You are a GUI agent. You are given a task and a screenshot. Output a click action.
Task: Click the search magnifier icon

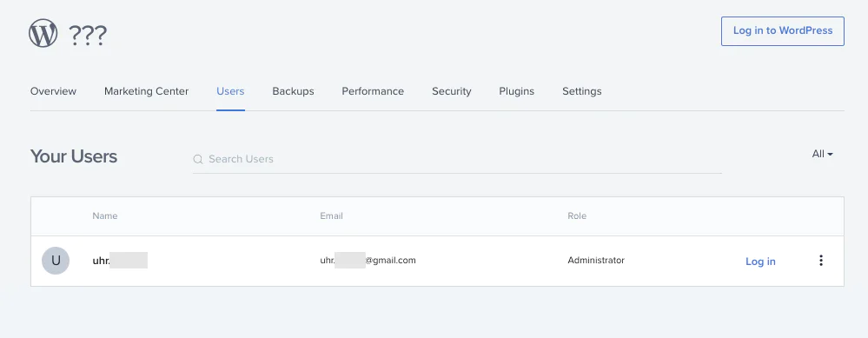(197, 159)
